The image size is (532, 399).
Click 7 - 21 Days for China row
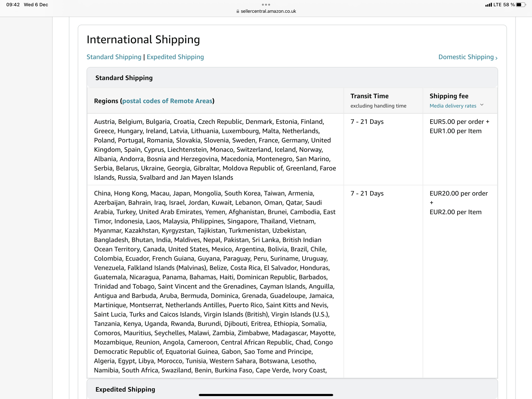click(367, 193)
